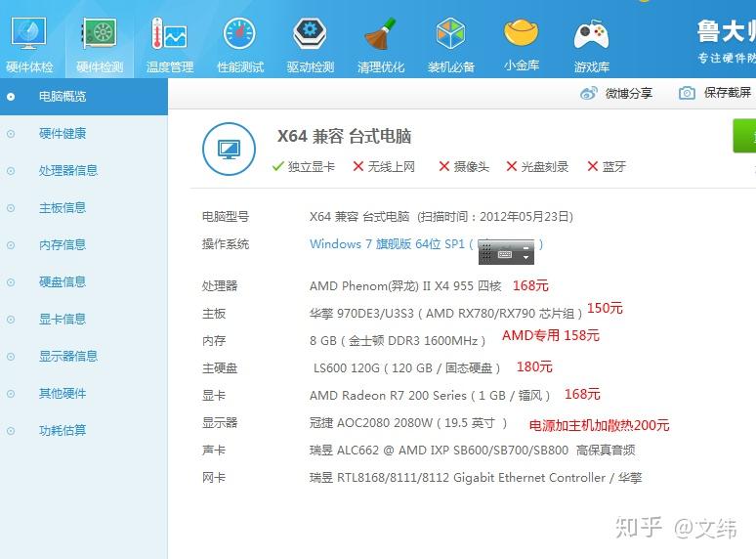Open 硬盘信息 in the sidebar
Image resolution: width=756 pixels, height=559 pixels.
tap(63, 282)
